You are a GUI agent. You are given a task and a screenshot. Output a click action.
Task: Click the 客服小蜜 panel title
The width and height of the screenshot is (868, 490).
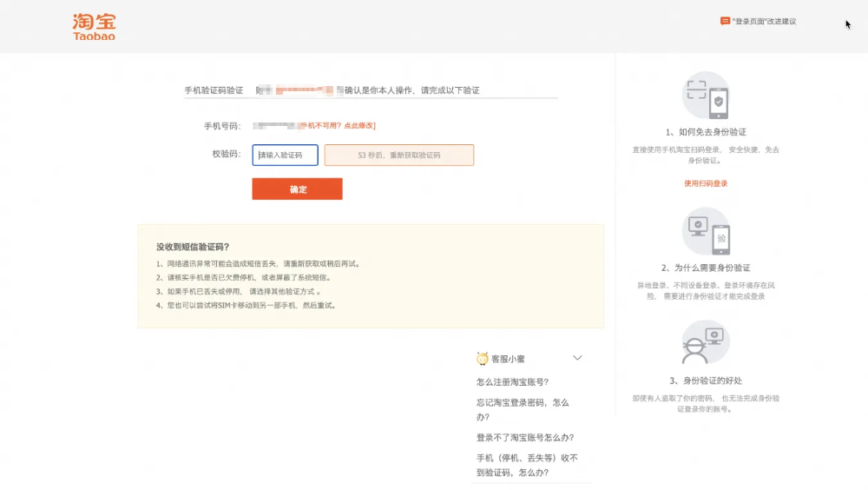pyautogui.click(x=508, y=358)
